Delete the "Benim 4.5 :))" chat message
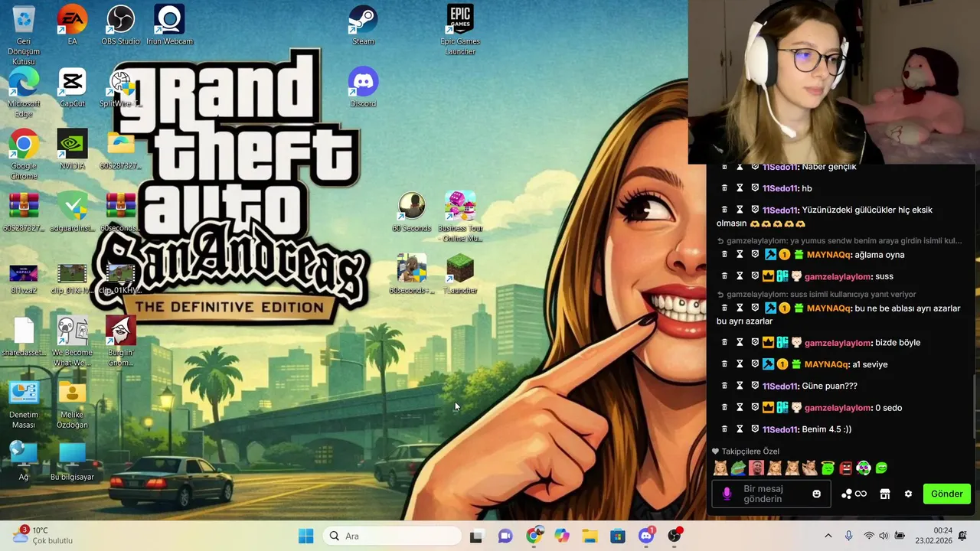 pyautogui.click(x=724, y=429)
